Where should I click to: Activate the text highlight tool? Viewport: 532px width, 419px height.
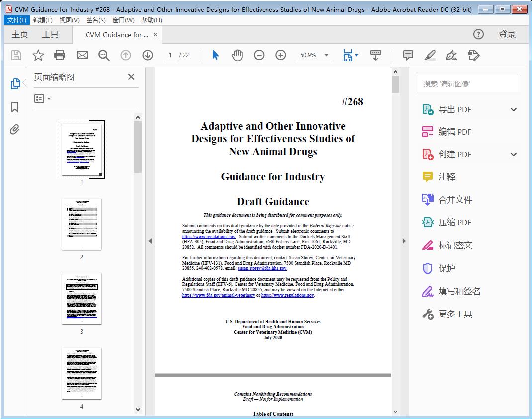(431, 56)
